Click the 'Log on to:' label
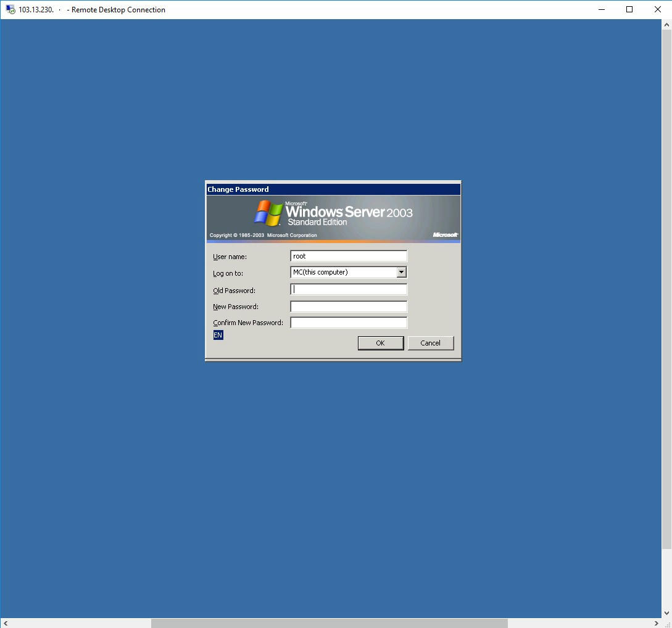 pos(228,273)
